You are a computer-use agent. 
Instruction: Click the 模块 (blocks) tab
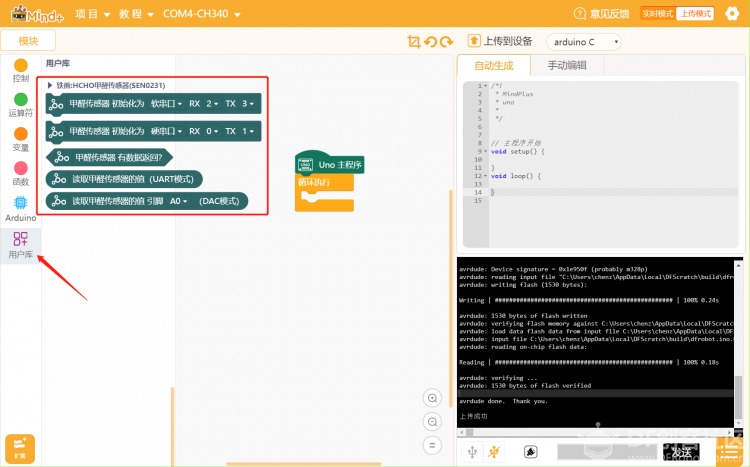coord(28,41)
